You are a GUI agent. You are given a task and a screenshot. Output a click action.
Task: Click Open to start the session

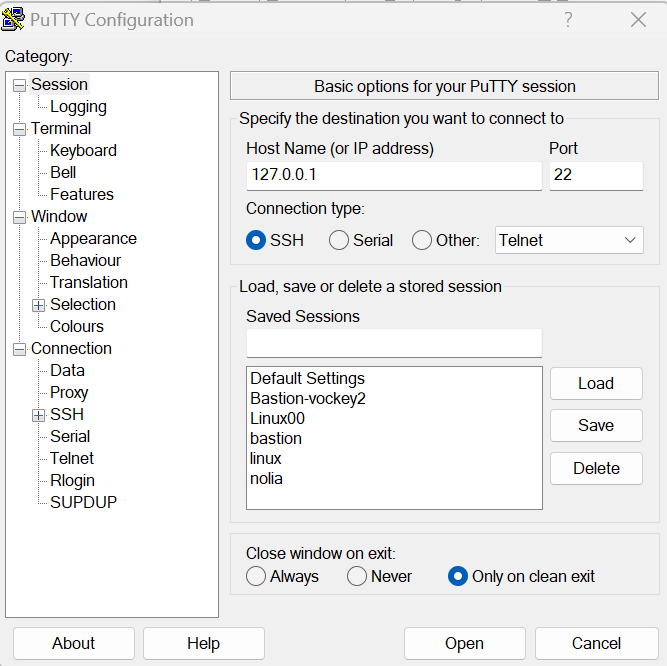(x=465, y=643)
